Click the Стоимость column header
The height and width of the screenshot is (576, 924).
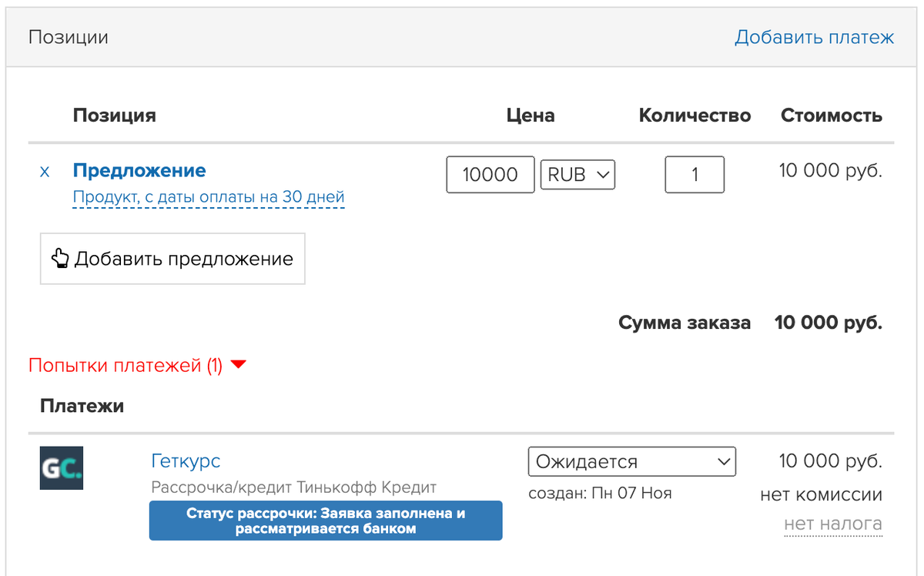(x=832, y=116)
